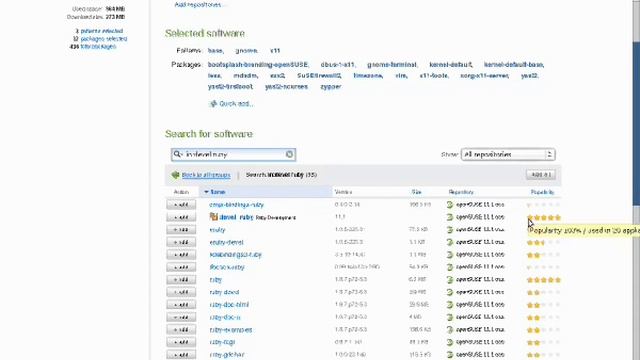Sort results by Repository column
Viewport: 640px width, 360px height.
pyautogui.click(x=461, y=192)
